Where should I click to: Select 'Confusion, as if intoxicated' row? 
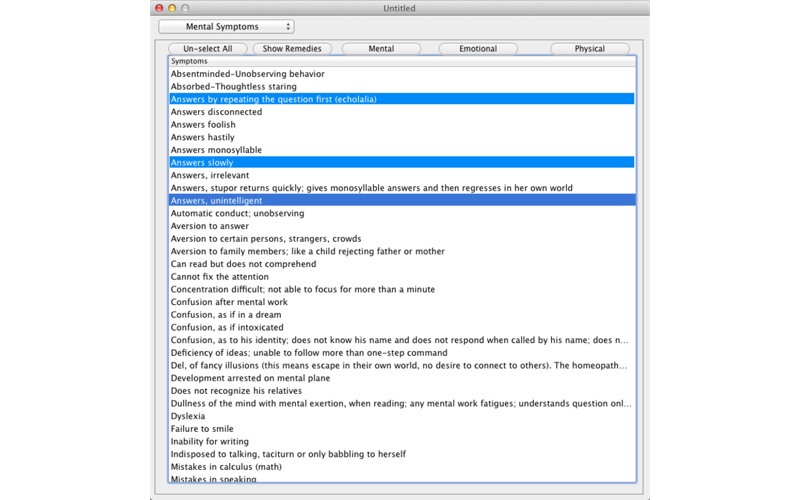[402, 327]
